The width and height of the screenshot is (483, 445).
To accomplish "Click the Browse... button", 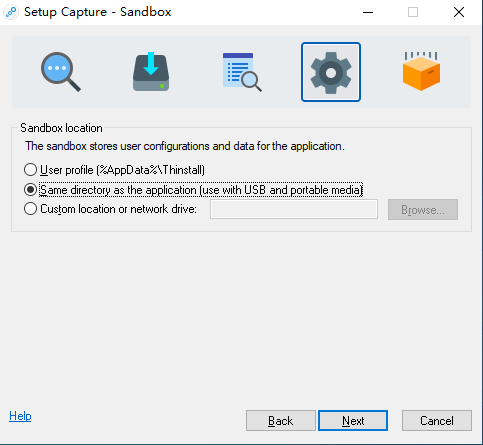I will [423, 210].
